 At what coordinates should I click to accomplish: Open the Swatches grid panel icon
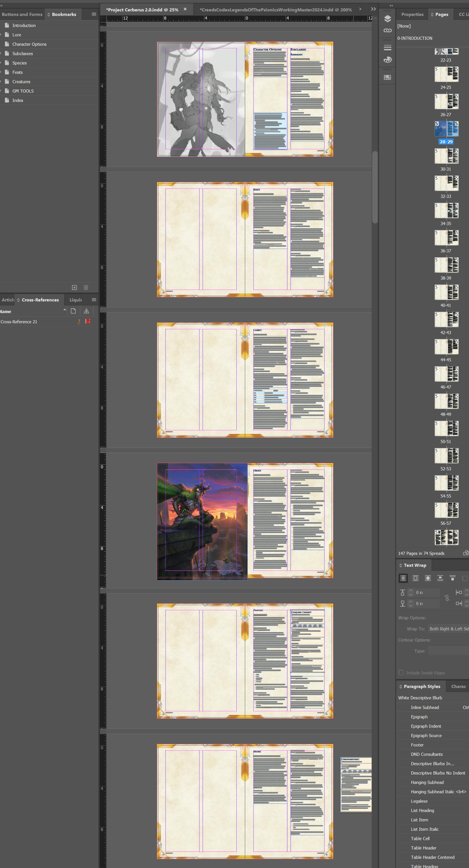[388, 77]
